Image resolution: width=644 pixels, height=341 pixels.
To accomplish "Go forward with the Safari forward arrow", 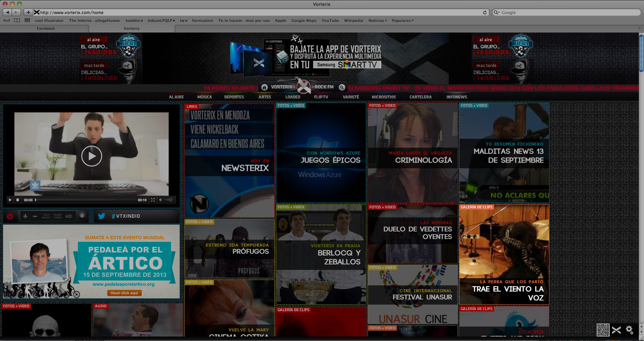I will tap(16, 12).
